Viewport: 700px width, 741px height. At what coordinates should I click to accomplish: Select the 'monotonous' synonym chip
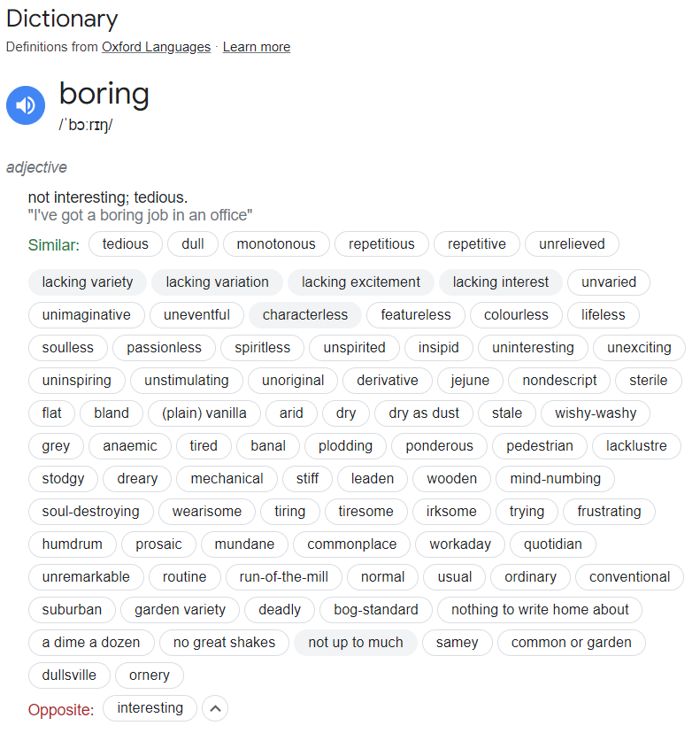coord(275,243)
